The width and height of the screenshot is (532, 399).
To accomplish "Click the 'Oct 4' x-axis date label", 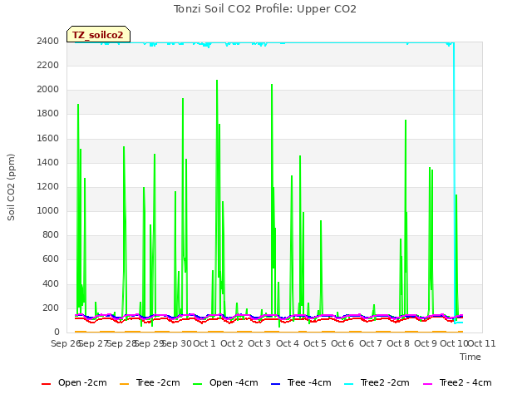I will pos(288,343).
